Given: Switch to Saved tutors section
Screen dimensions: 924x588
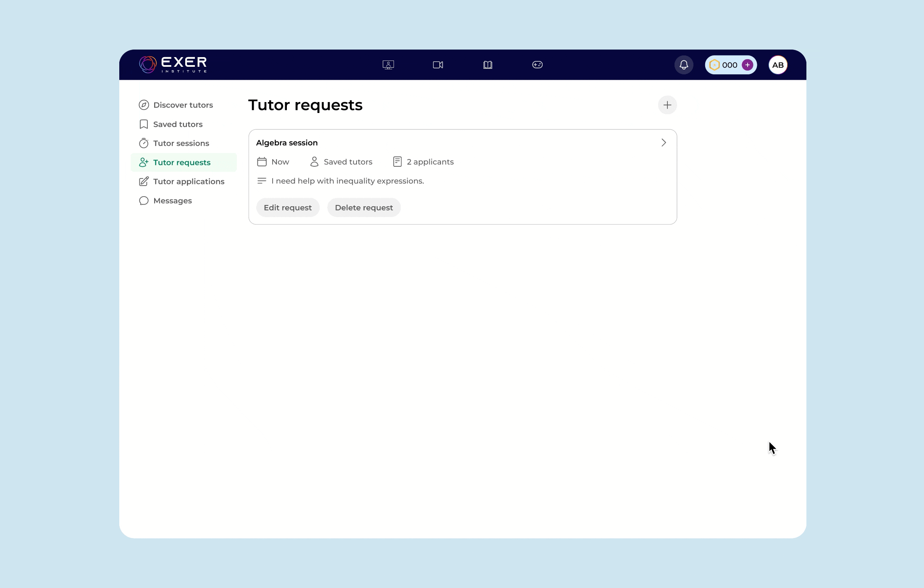Looking at the screenshot, I should (178, 124).
